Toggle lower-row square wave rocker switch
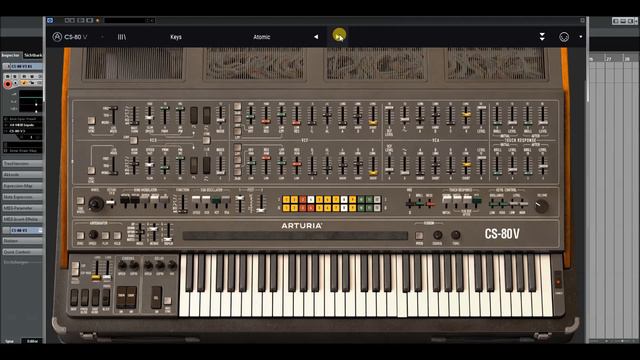Image resolution: width=640 pixels, height=360 pixels. pos(194,165)
